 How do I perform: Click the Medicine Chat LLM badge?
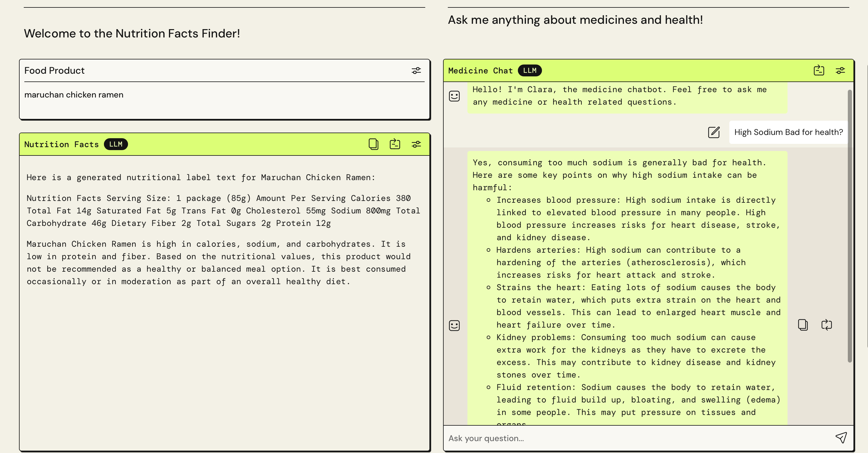coord(529,70)
